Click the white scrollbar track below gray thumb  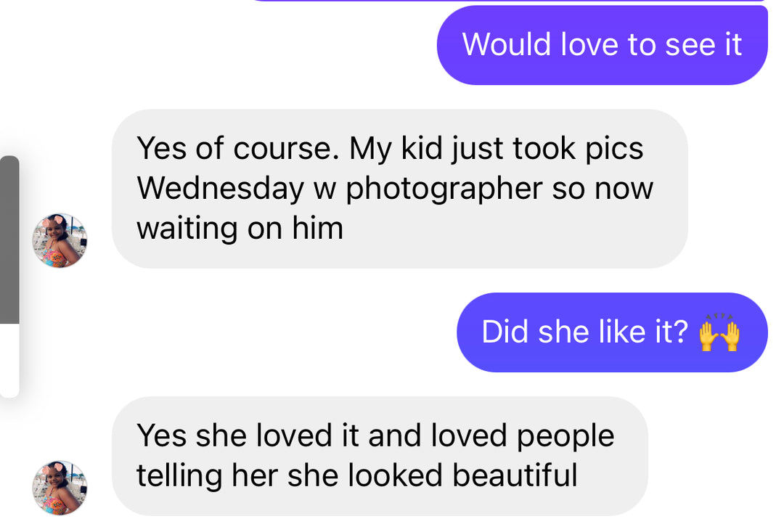(9, 360)
